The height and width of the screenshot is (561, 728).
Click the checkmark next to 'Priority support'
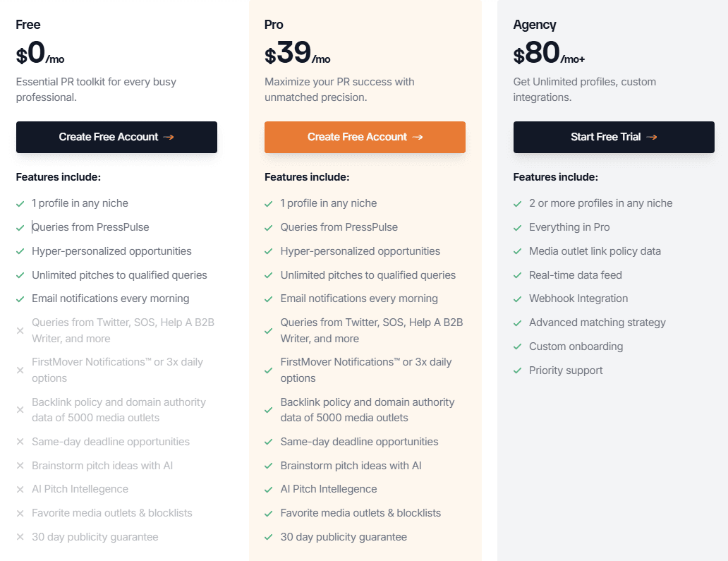pos(516,370)
